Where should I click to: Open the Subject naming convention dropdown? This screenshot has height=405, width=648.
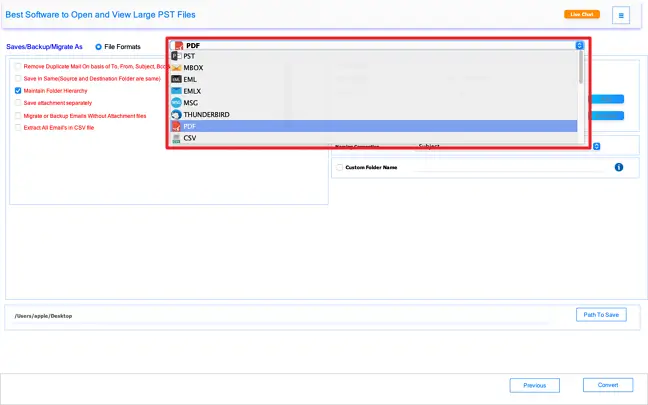tap(596, 146)
